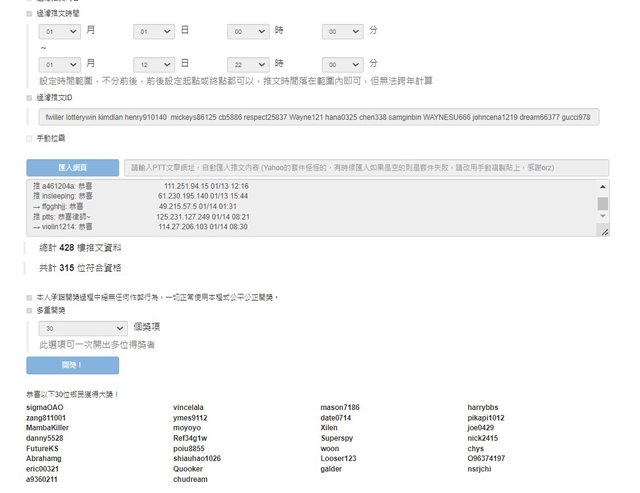Check the 手動拉霸 option
640x493 pixels.
point(29,137)
